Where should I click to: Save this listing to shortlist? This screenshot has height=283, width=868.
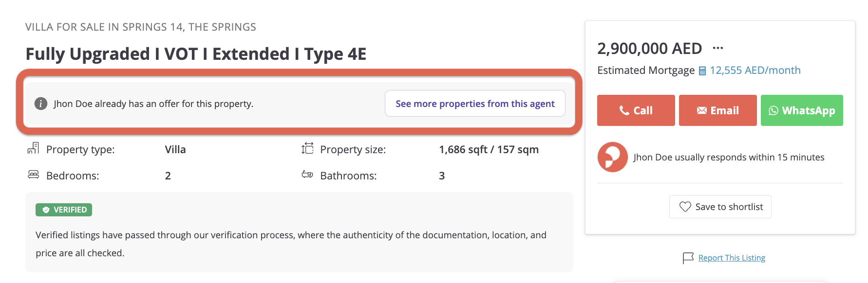click(720, 207)
